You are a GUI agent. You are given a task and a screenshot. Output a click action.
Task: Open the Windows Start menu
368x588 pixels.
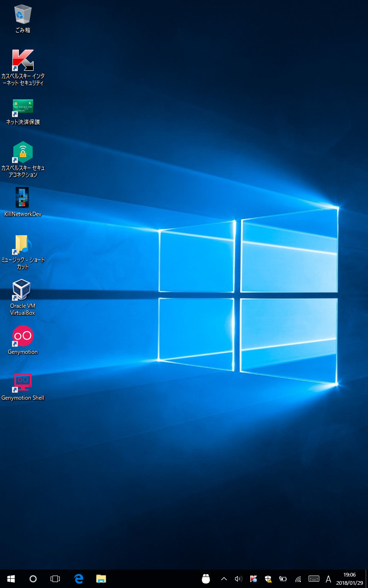click(11, 579)
